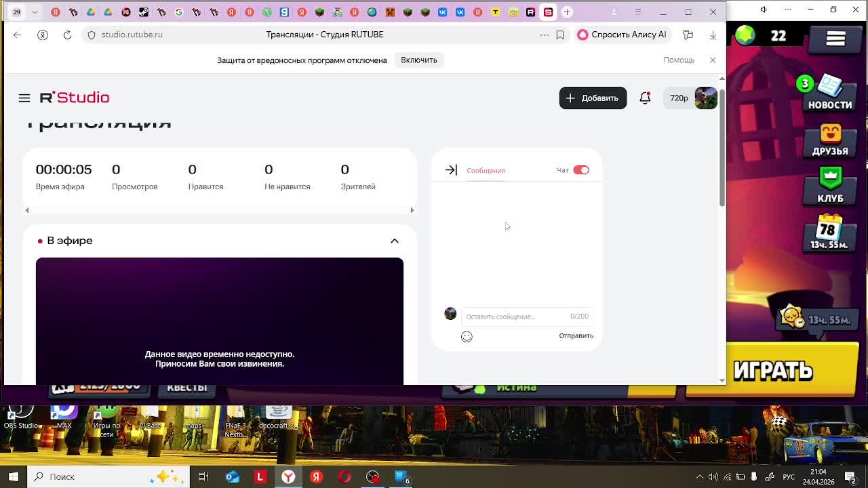Screen dimensions: 868x488
Task: Open the 78 calendar event icon
Action: [x=829, y=232]
